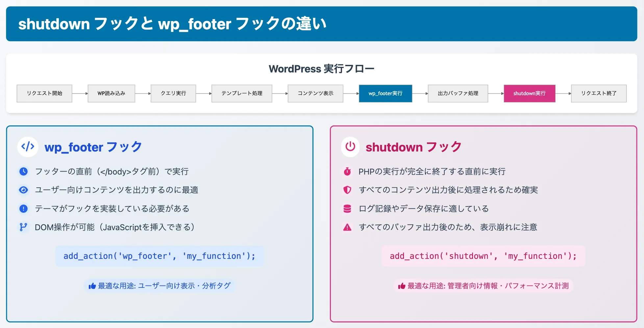This screenshot has width=644, height=328.
Task: Click the stopwatch icon beside PHPの実行
Action: click(x=347, y=172)
